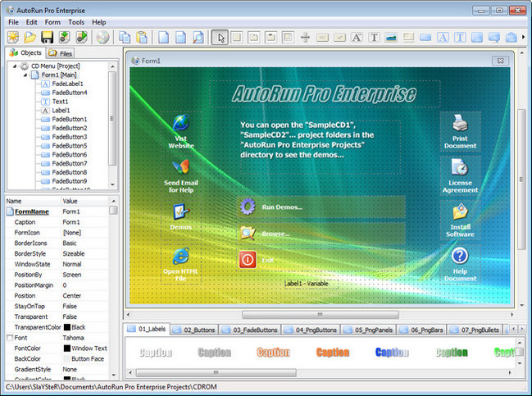Select the blue 'A' fade label tool
Image resolution: width=532 pixels, height=396 pixels.
coord(443,38)
